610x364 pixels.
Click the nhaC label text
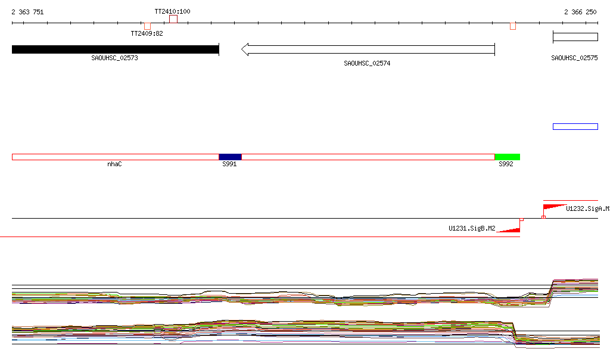point(114,164)
